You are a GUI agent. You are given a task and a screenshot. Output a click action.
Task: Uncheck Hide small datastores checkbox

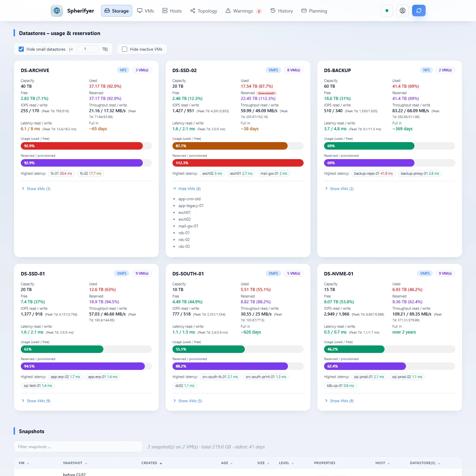click(21, 49)
